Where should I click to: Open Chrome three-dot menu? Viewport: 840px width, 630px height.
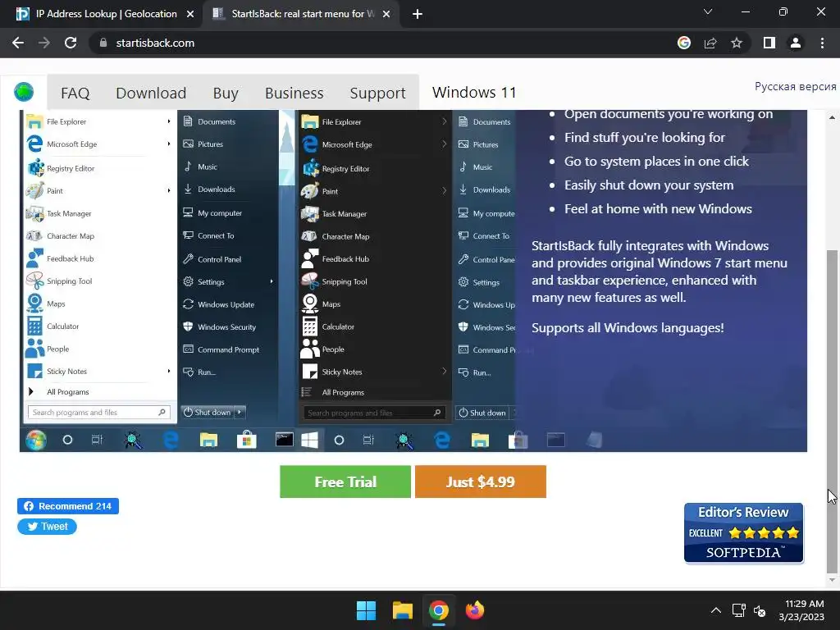pos(822,43)
